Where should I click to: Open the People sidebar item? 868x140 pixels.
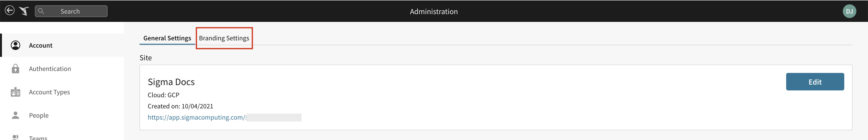pyautogui.click(x=39, y=115)
